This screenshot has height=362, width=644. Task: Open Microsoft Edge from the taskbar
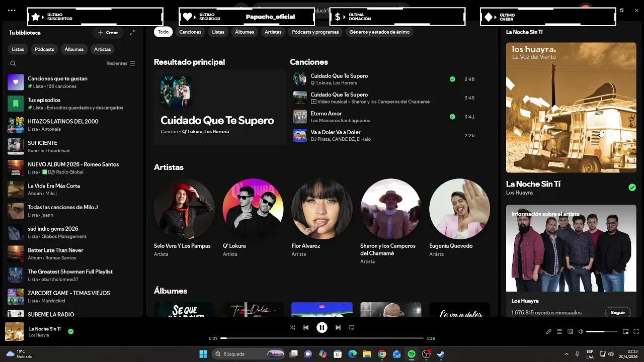(353, 354)
